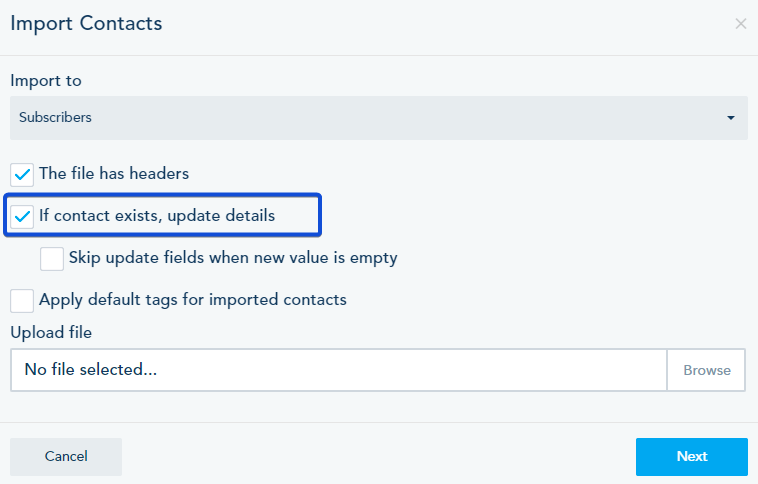Proceed with the Next button
This screenshot has height=484, width=758.
click(x=691, y=457)
